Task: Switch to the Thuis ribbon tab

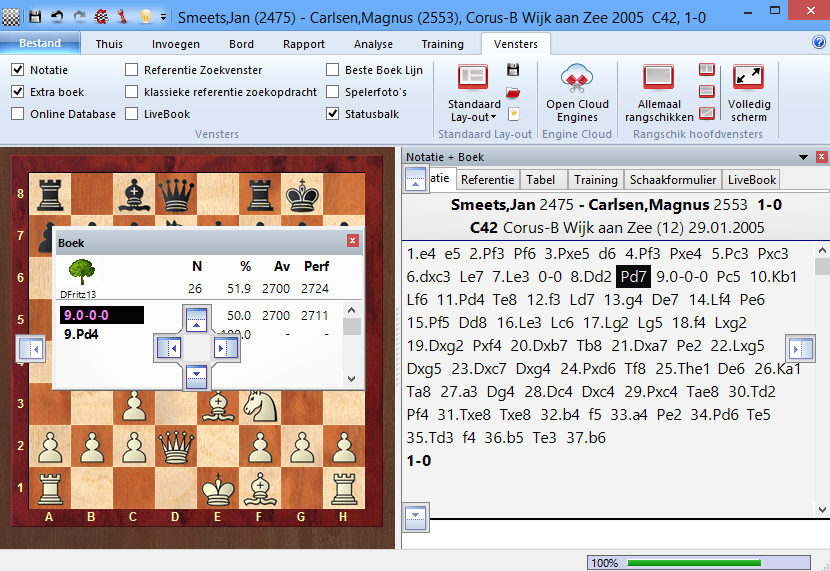Action: coord(109,44)
